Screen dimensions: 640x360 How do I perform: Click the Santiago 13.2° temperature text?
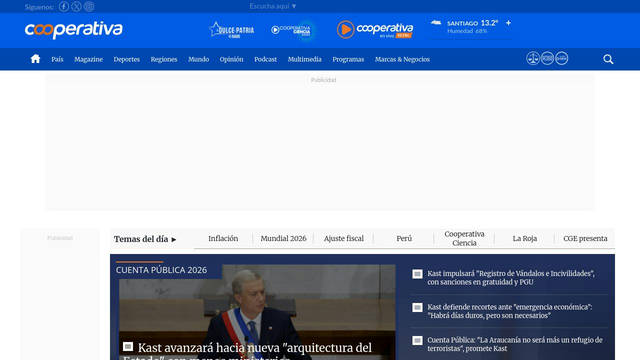(472, 23)
